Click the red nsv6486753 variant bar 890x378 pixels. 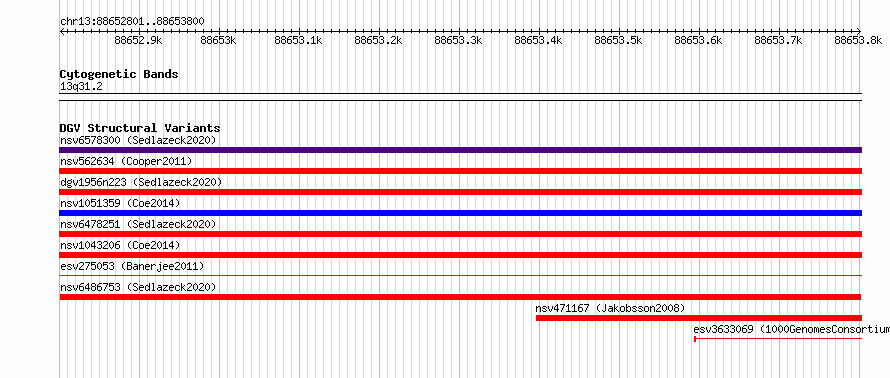click(460, 297)
